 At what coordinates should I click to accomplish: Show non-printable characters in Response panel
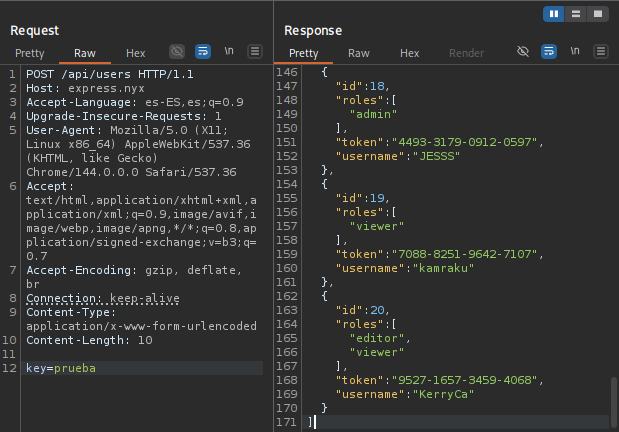pyautogui.click(x=574, y=51)
